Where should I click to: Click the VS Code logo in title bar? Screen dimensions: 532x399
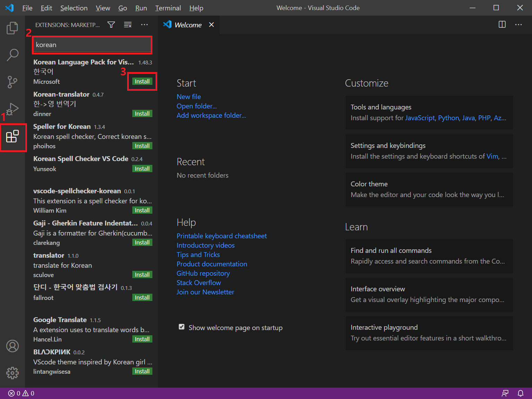pyautogui.click(x=9, y=8)
